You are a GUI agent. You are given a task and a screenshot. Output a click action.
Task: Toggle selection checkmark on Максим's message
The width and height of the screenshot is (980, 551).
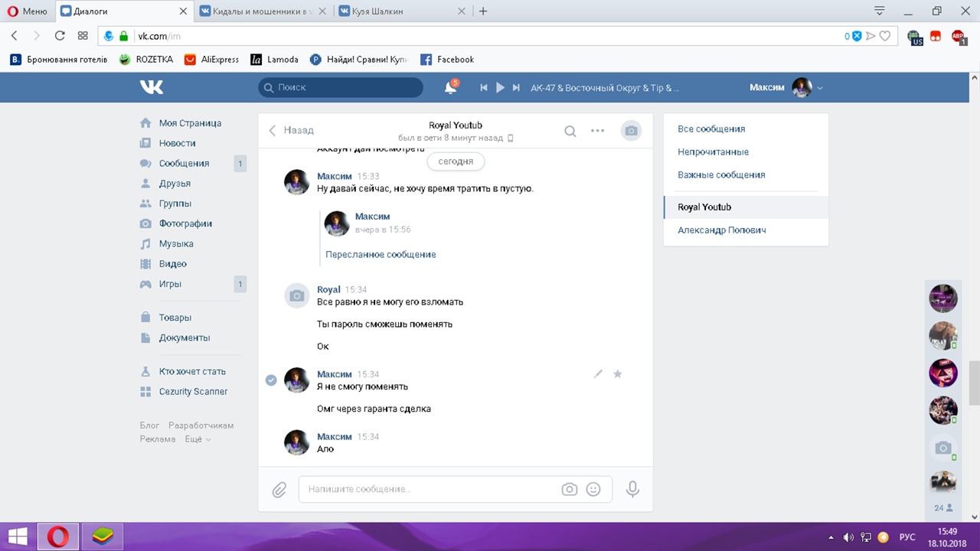click(271, 380)
